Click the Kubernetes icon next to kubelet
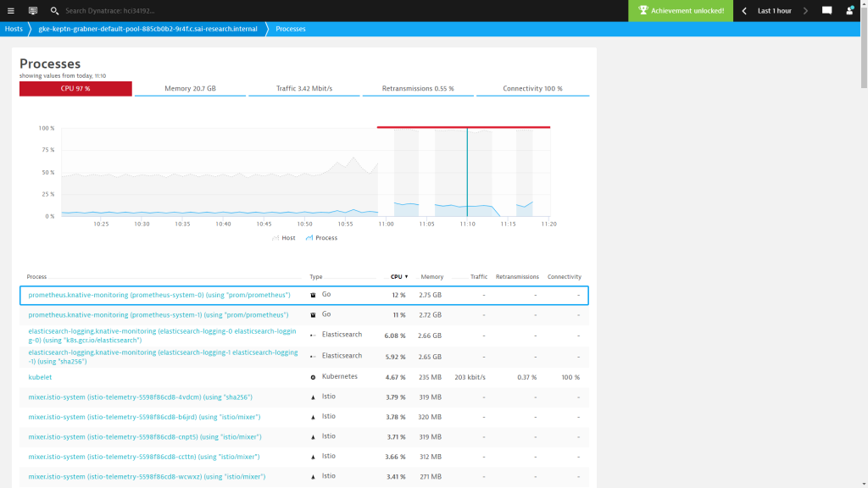 pyautogui.click(x=314, y=376)
